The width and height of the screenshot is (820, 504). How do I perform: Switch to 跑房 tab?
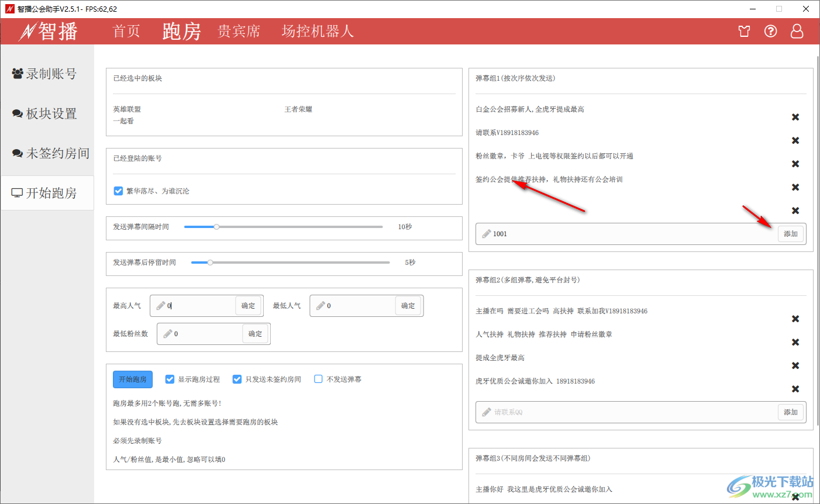click(182, 32)
